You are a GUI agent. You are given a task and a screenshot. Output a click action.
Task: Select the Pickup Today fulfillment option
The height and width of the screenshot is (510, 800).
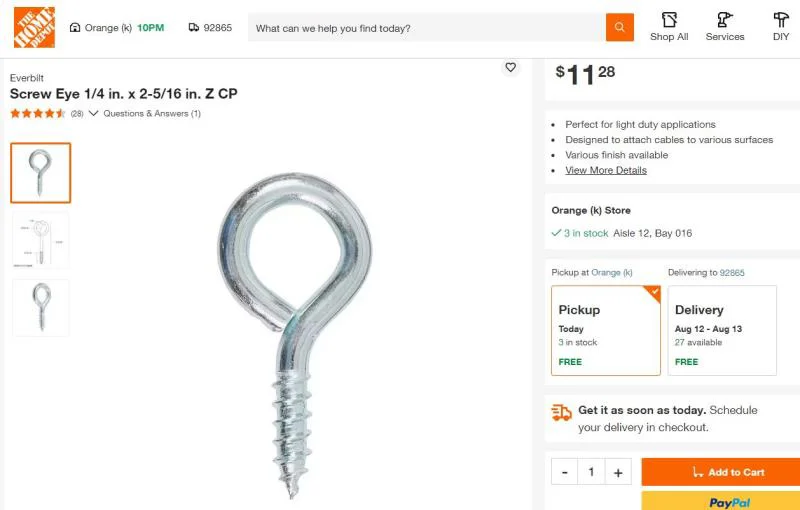click(606, 330)
